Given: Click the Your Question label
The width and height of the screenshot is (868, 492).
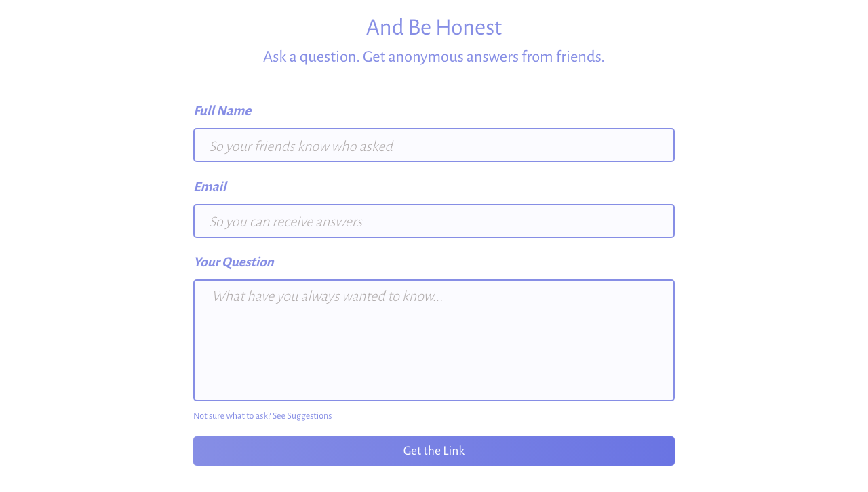Looking at the screenshot, I should pyautogui.click(x=233, y=262).
